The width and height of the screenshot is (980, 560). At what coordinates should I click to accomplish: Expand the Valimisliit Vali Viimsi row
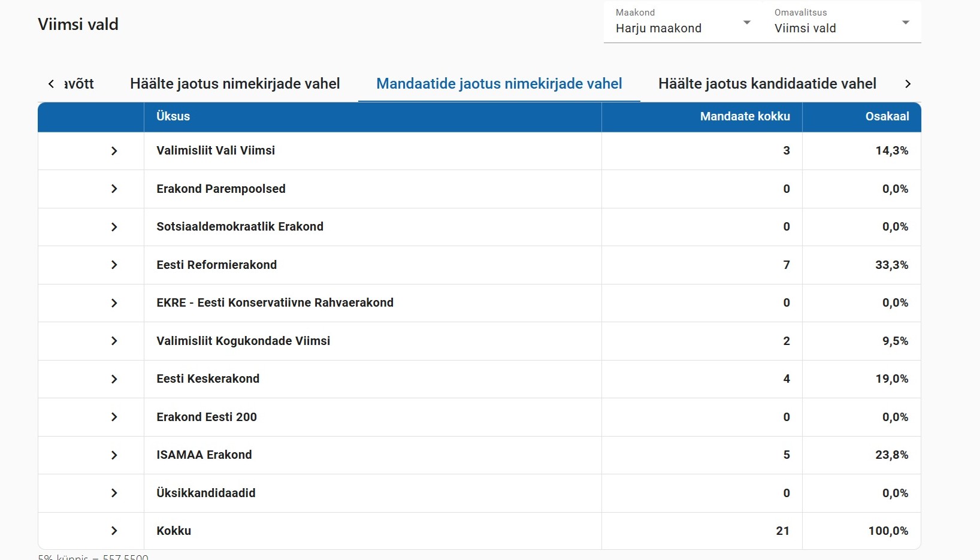114,151
